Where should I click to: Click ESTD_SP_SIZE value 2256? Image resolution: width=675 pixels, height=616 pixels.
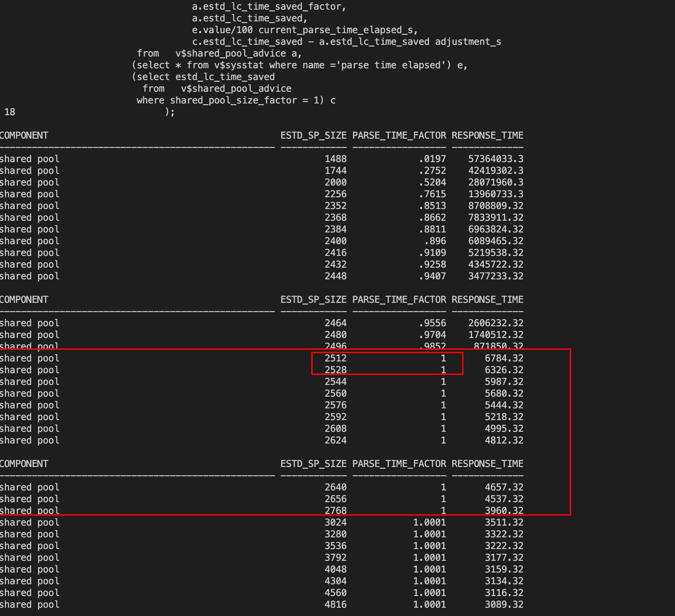point(335,194)
